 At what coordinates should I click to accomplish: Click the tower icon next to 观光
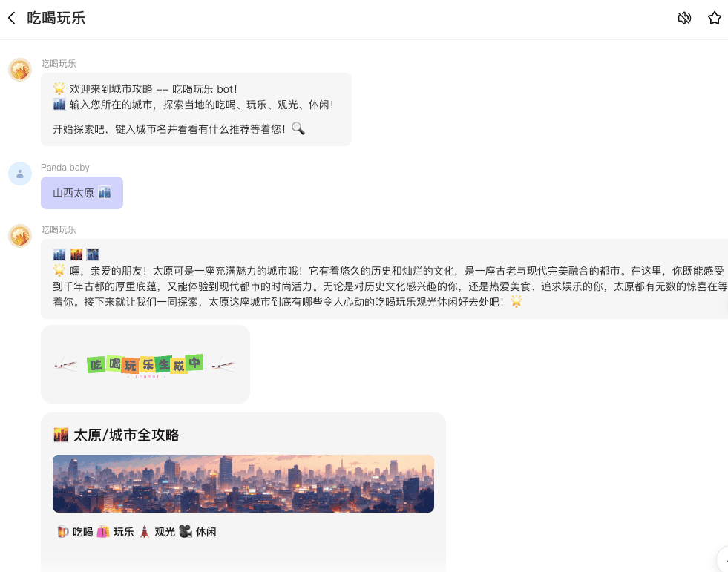point(145,531)
